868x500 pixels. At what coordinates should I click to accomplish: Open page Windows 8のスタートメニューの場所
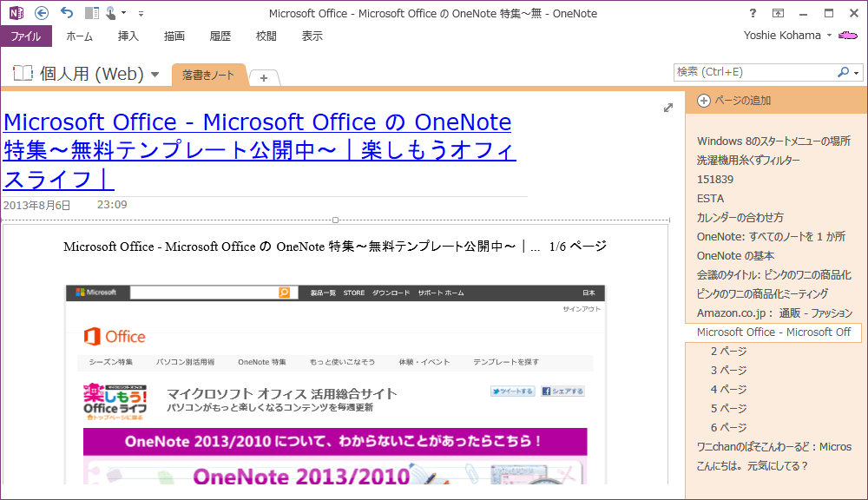773,141
